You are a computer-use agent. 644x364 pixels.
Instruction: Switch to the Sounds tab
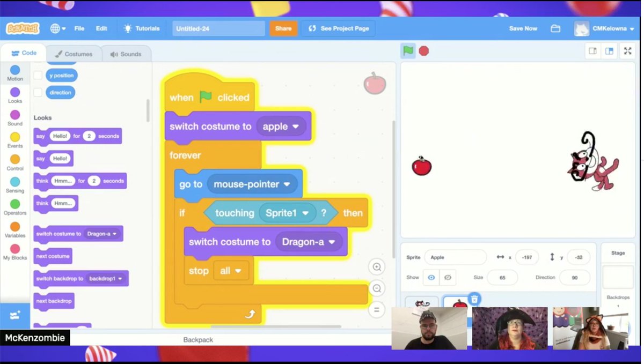pyautogui.click(x=126, y=54)
